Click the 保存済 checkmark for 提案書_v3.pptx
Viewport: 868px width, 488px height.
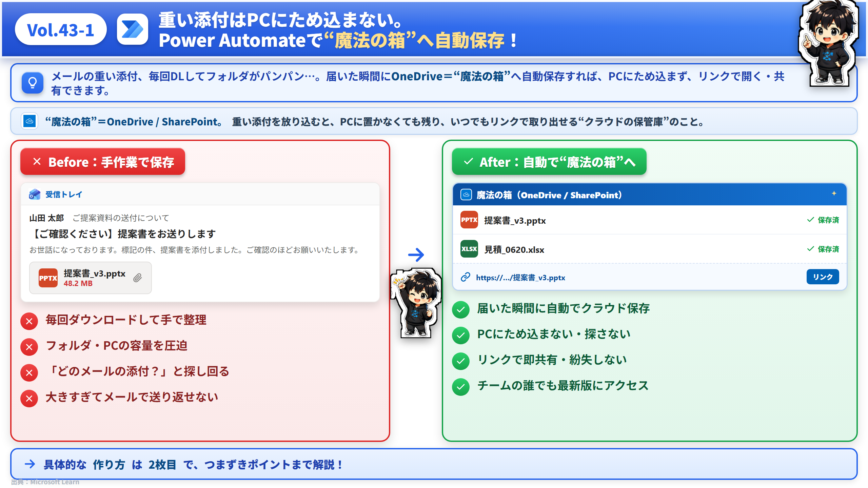(811, 220)
